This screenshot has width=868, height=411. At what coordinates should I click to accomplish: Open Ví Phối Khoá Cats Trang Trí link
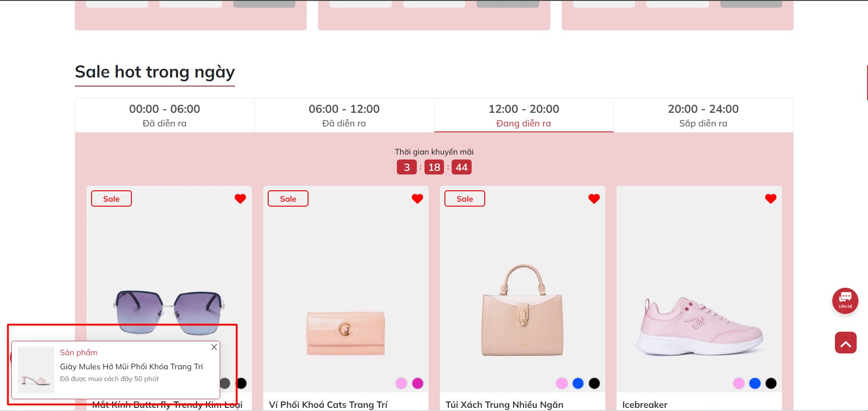(328, 405)
